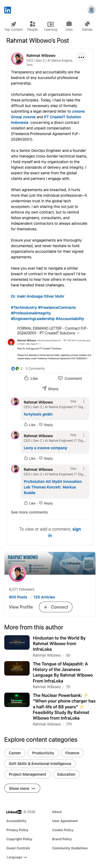Screen dimensions: 100x868
Task: Click See more comments
Action: pyautogui.click(x=29, y=512)
